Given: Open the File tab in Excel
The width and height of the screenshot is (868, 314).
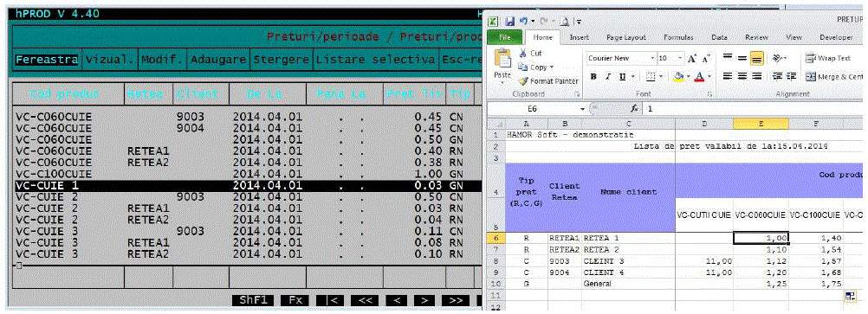Looking at the screenshot, I should click(x=504, y=37).
